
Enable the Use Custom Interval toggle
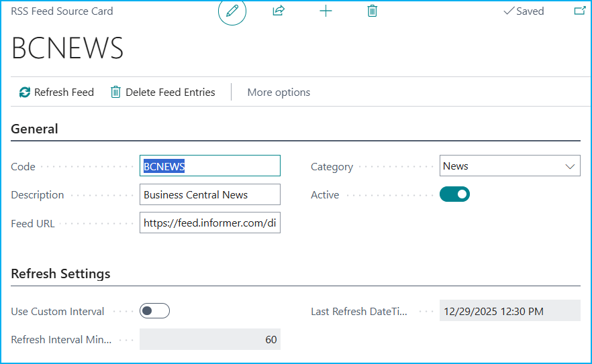point(154,311)
